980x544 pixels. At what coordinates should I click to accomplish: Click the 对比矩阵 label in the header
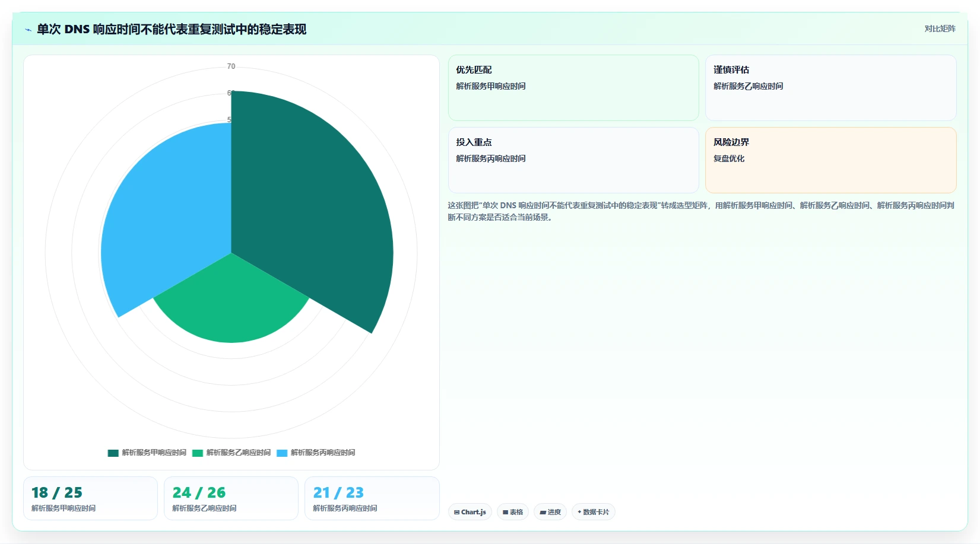(x=940, y=28)
